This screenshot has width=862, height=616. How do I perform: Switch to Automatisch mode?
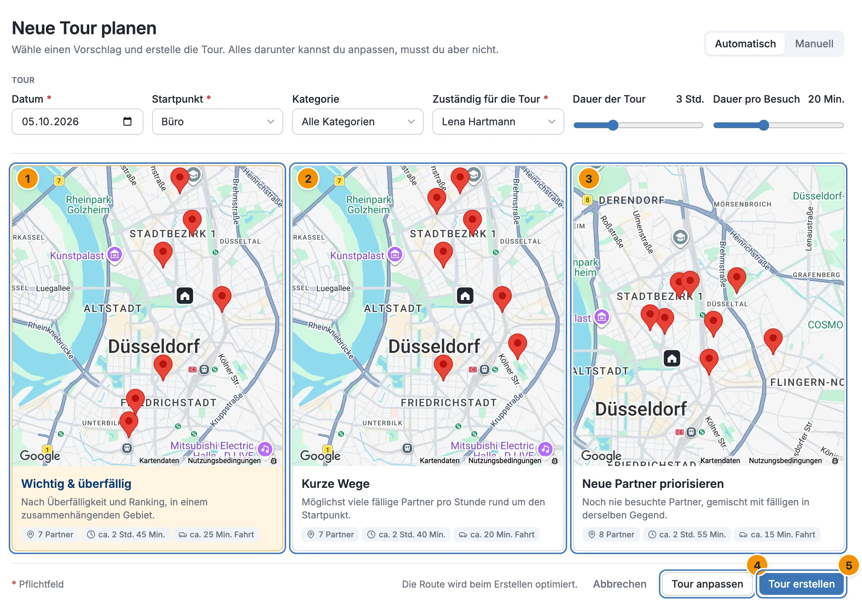pos(745,44)
